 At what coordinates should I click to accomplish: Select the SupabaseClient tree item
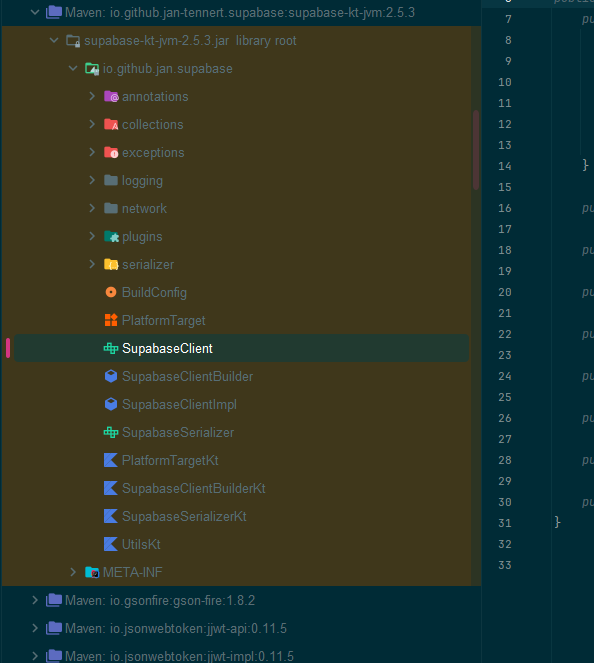[241, 348]
